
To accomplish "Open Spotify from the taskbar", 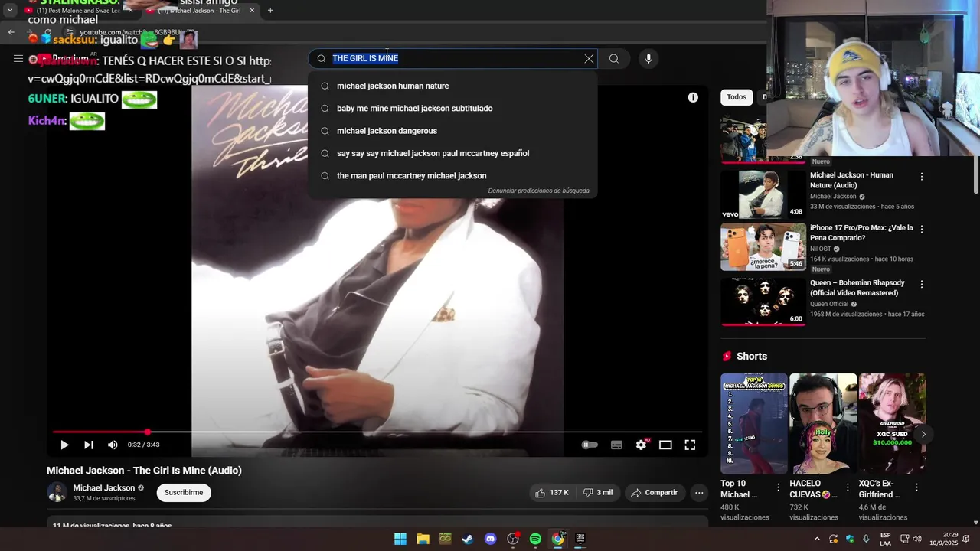I will 535,539.
